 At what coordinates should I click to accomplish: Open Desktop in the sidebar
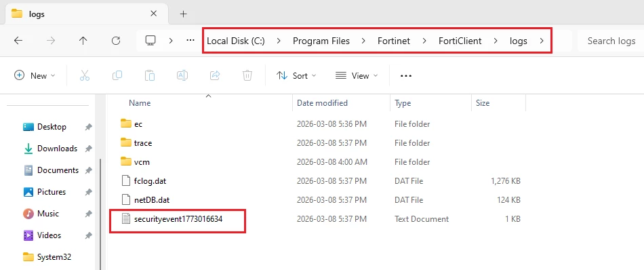pos(52,127)
